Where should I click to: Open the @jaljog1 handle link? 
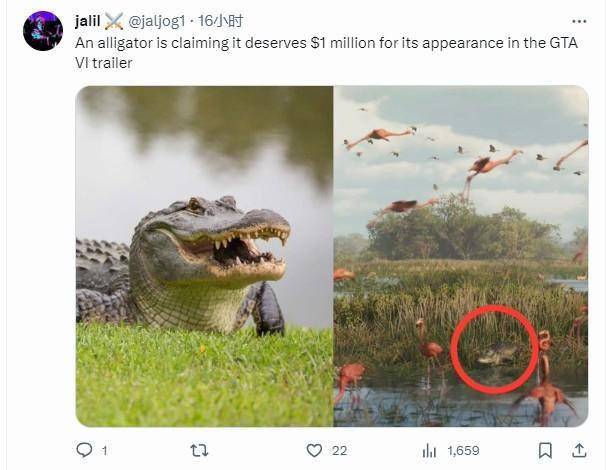(158, 21)
